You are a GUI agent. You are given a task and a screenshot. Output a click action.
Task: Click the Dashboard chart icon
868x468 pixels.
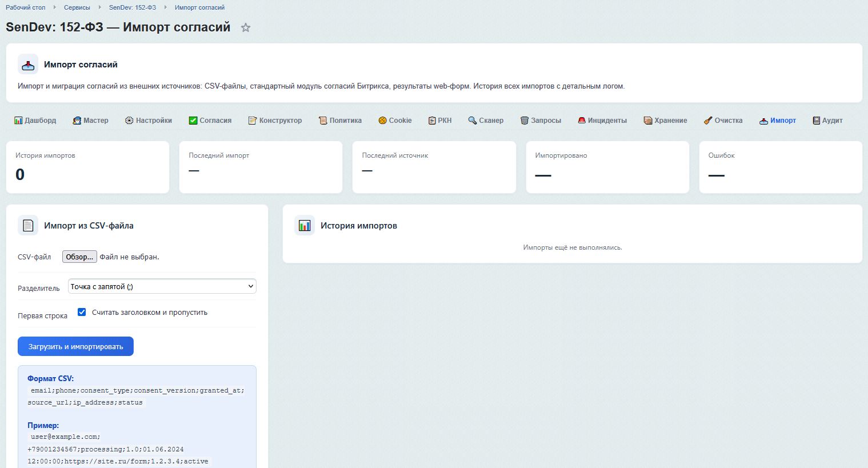pyautogui.click(x=18, y=121)
